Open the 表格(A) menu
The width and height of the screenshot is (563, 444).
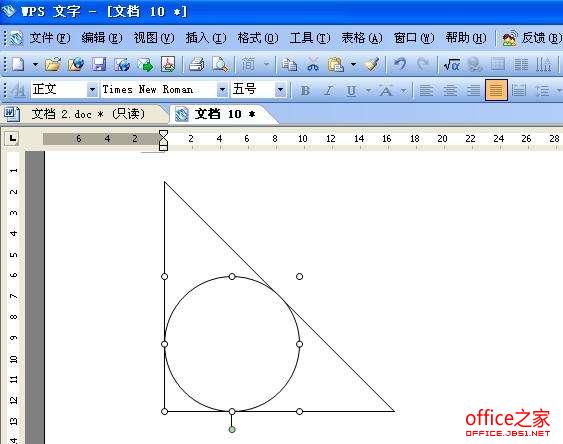pyautogui.click(x=362, y=38)
